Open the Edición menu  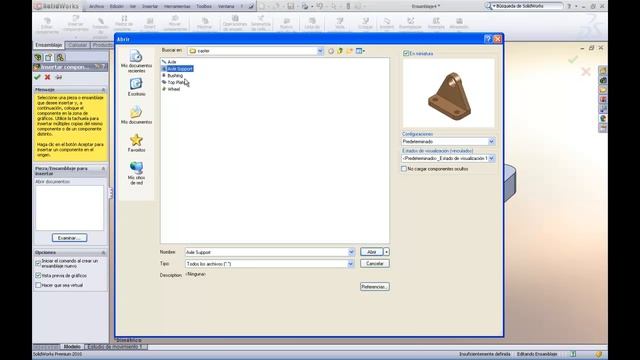point(116,7)
